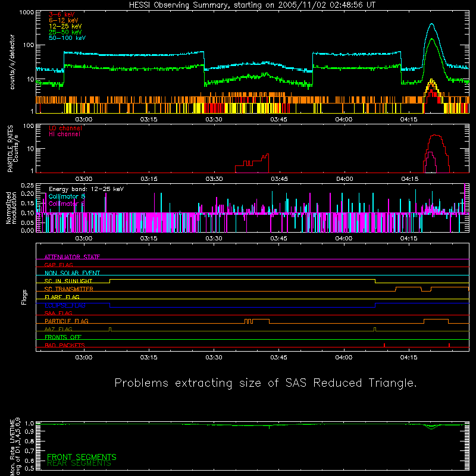Click the 0.25 y-axis value on modulation plot
Viewport: 476px width, 476px height.
[27, 186]
